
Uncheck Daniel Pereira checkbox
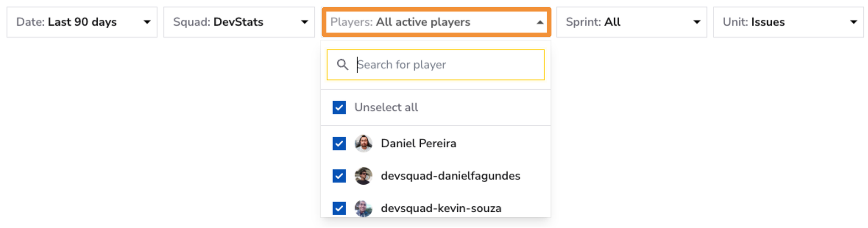tap(339, 144)
